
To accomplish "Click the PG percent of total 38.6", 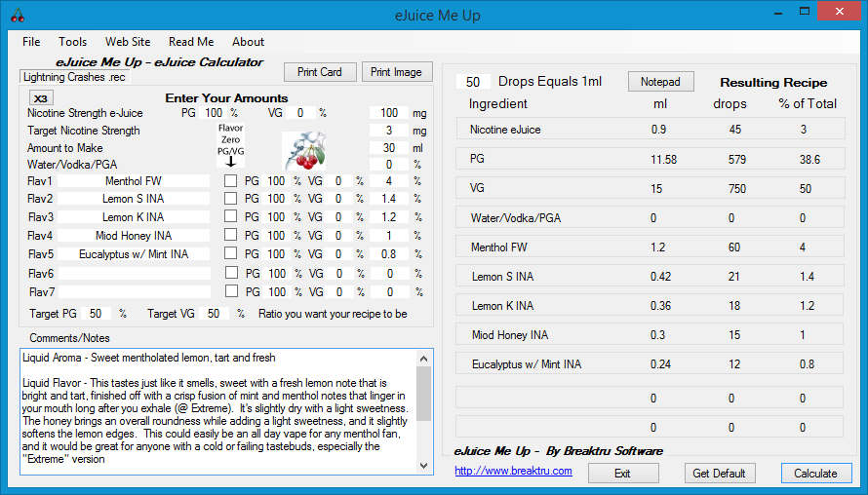I will click(809, 160).
